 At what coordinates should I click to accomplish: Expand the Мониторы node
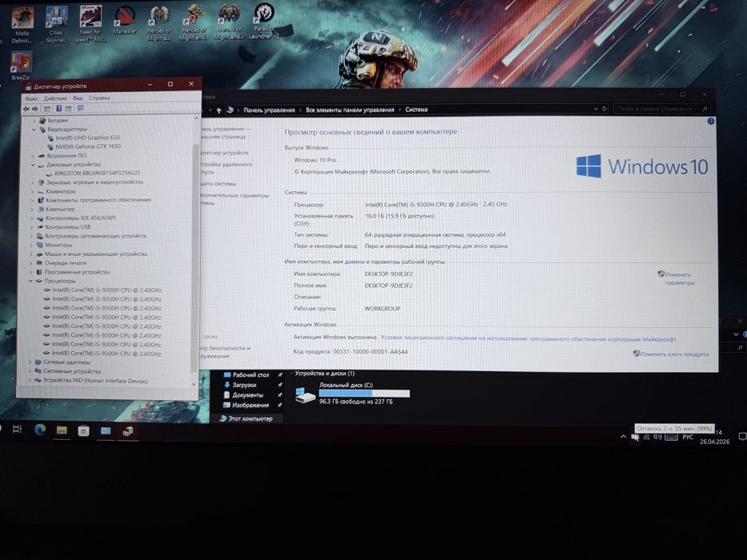[x=32, y=246]
